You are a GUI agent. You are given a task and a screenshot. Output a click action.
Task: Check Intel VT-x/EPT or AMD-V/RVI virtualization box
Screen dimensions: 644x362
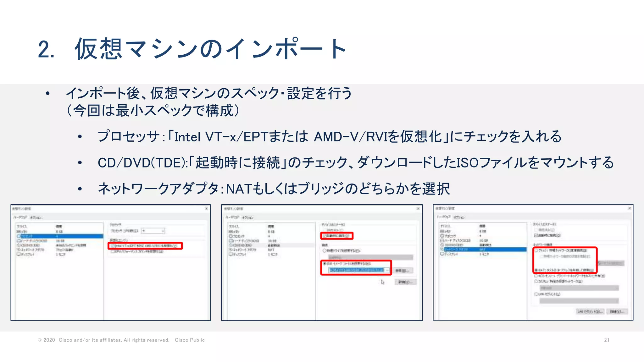[x=113, y=246]
